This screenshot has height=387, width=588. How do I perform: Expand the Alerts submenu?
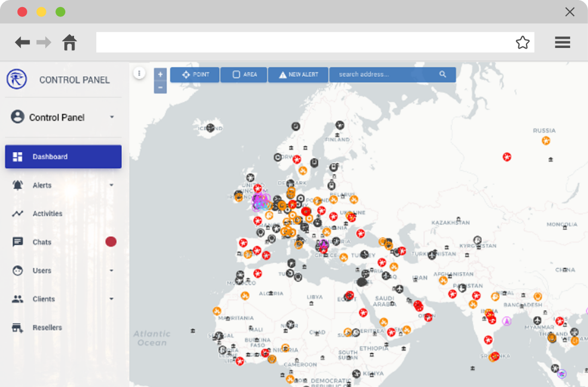coord(112,185)
